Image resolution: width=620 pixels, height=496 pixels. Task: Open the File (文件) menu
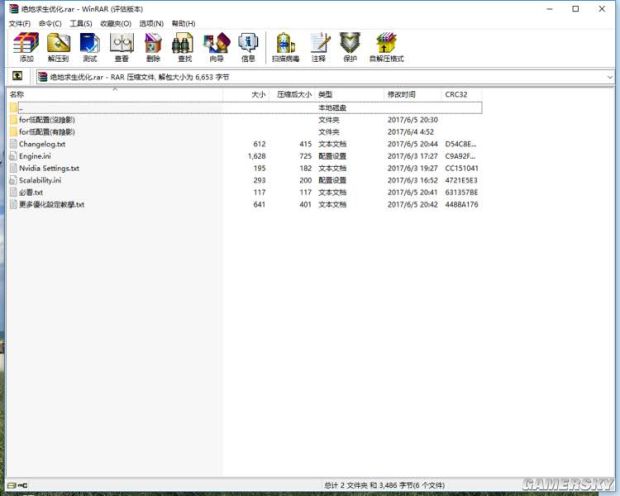20,23
